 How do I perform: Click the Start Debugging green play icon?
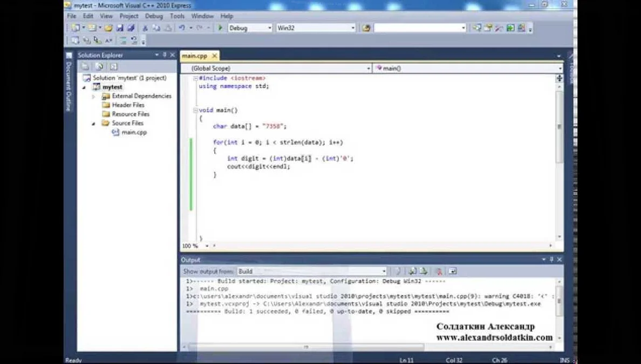click(x=221, y=28)
